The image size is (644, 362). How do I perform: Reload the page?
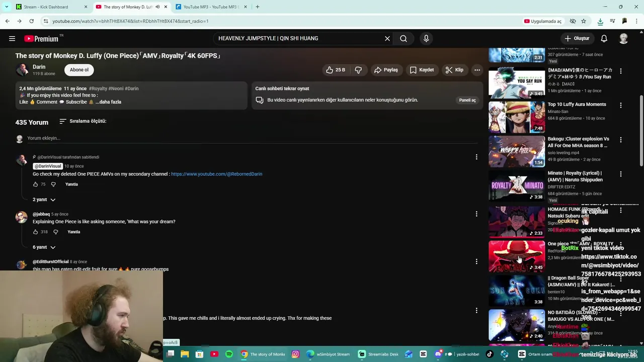point(31,21)
